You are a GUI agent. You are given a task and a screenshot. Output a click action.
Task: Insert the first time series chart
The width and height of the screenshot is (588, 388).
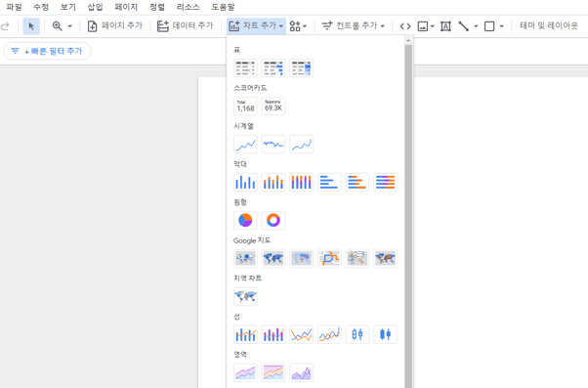pyautogui.click(x=245, y=145)
